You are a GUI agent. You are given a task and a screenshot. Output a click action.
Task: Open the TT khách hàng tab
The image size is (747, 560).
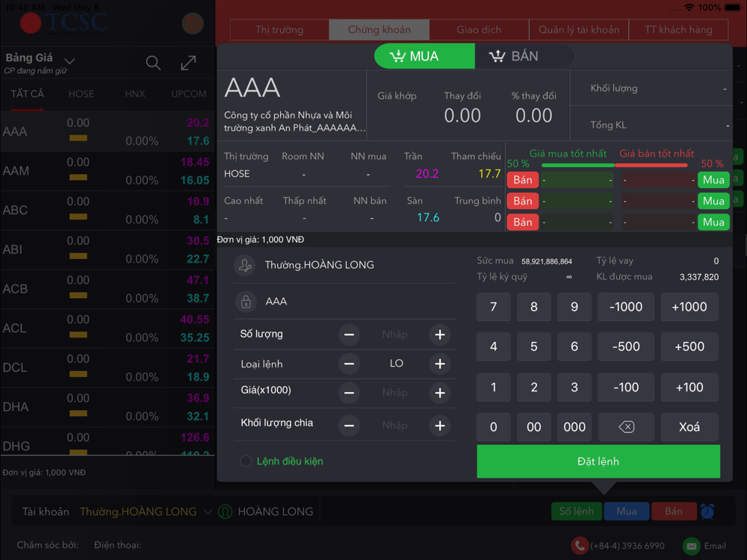pyautogui.click(x=678, y=30)
